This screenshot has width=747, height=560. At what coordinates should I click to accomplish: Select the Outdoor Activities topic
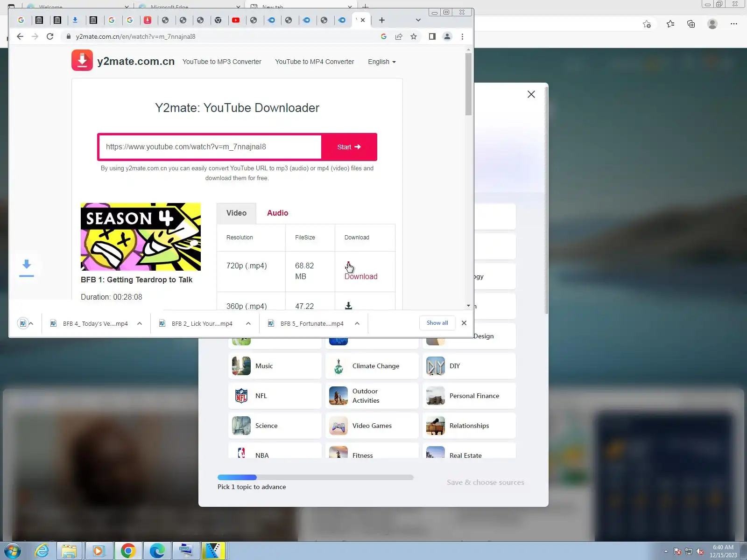(372, 396)
